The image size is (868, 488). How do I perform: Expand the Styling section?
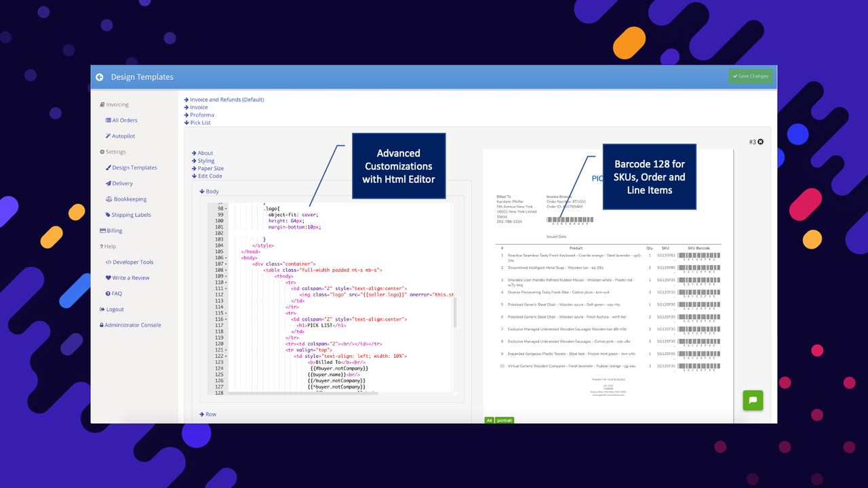(203, 161)
